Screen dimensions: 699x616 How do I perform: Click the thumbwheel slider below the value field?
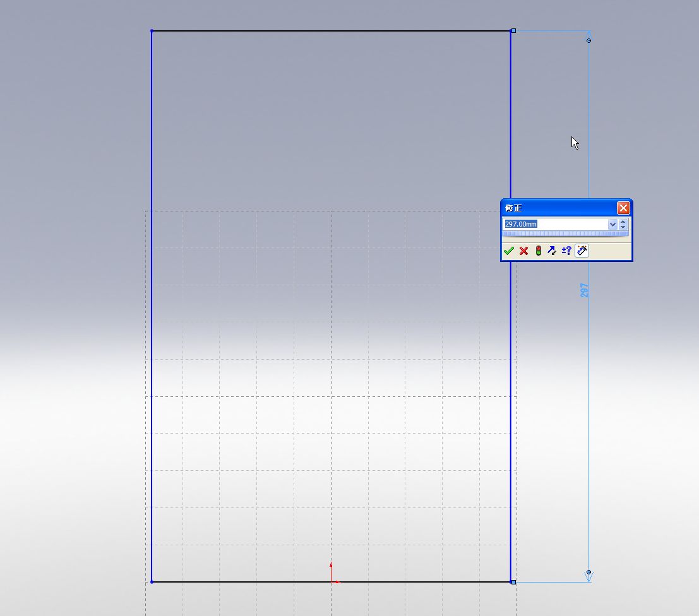click(x=565, y=234)
